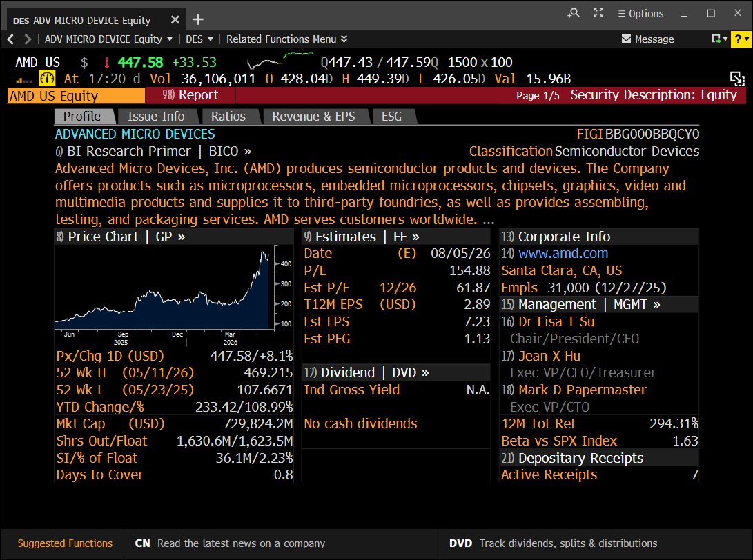Viewport: 753px width, 560px height.
Task: Switch to the Issue Info tab
Action: (156, 117)
